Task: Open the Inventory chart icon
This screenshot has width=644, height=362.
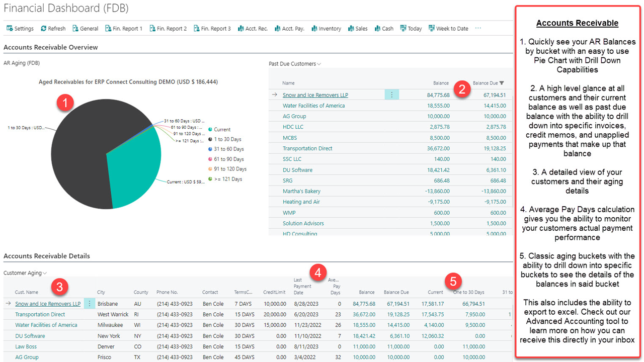Action: click(x=314, y=29)
